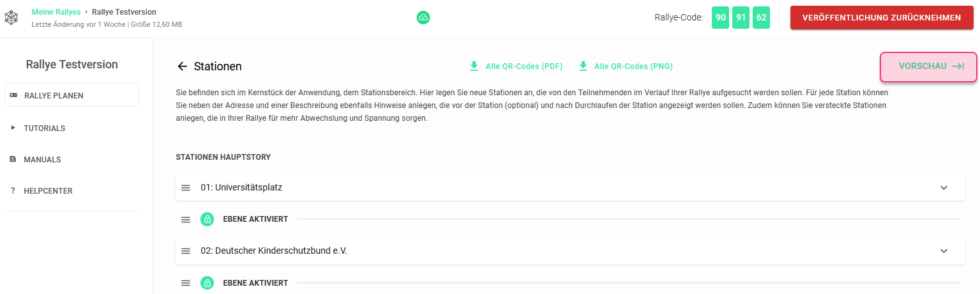Click Veröffentlichung zurücknehmen button
The width and height of the screenshot is (980, 294).
pyautogui.click(x=882, y=18)
